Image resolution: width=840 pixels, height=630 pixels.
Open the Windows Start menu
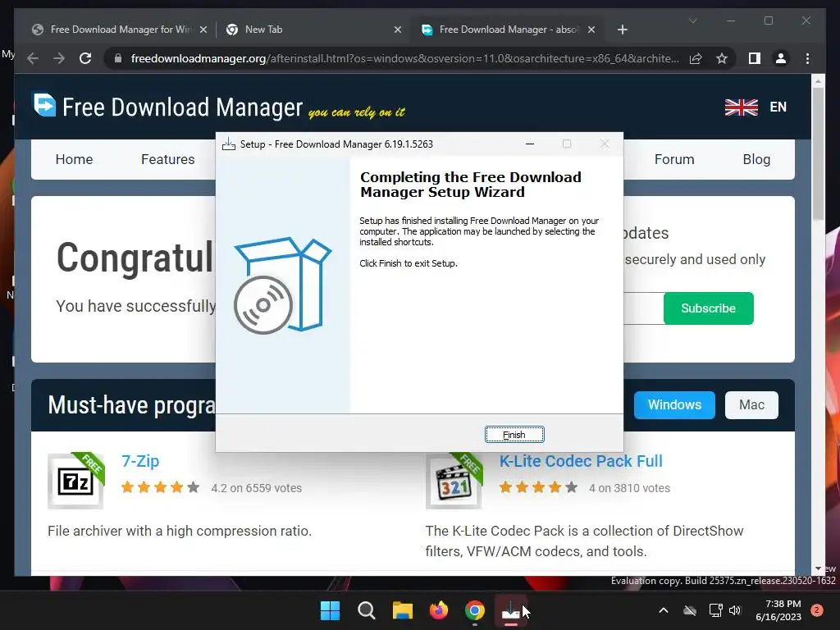(x=330, y=610)
